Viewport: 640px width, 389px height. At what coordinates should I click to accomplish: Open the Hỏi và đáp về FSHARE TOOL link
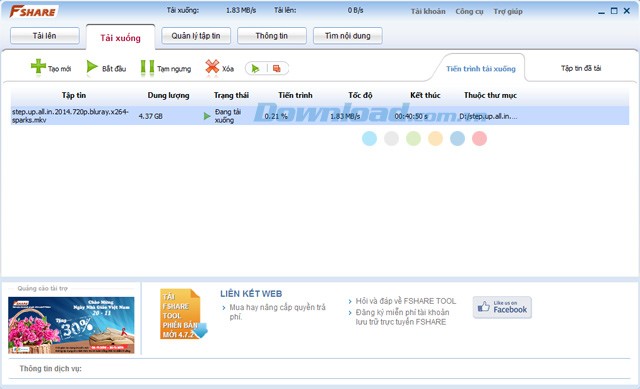coord(406,301)
